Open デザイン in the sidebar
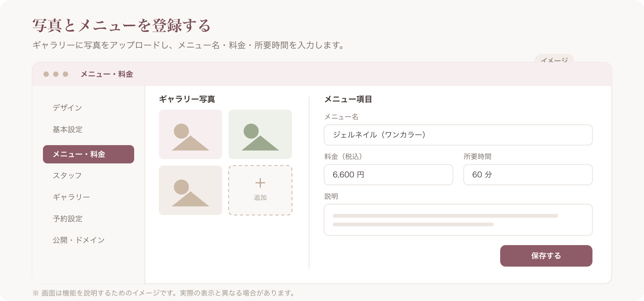Screen dimensions: 644x301 67,108
